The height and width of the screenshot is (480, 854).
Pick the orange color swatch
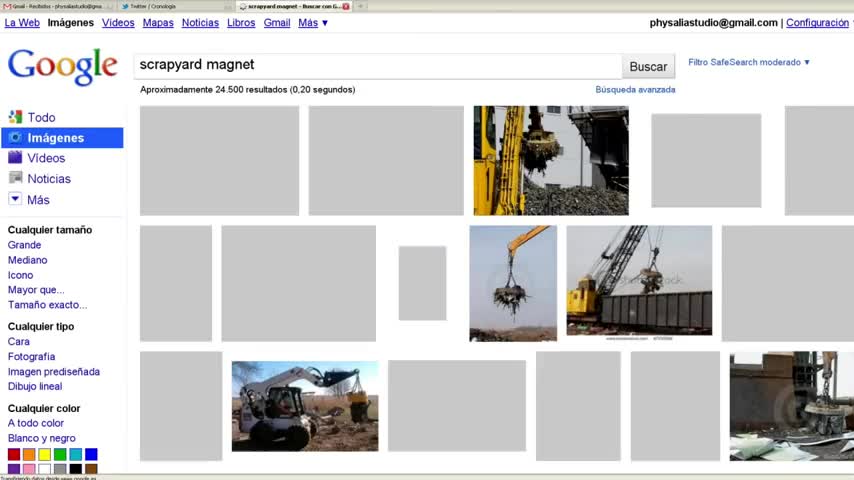click(x=29, y=454)
